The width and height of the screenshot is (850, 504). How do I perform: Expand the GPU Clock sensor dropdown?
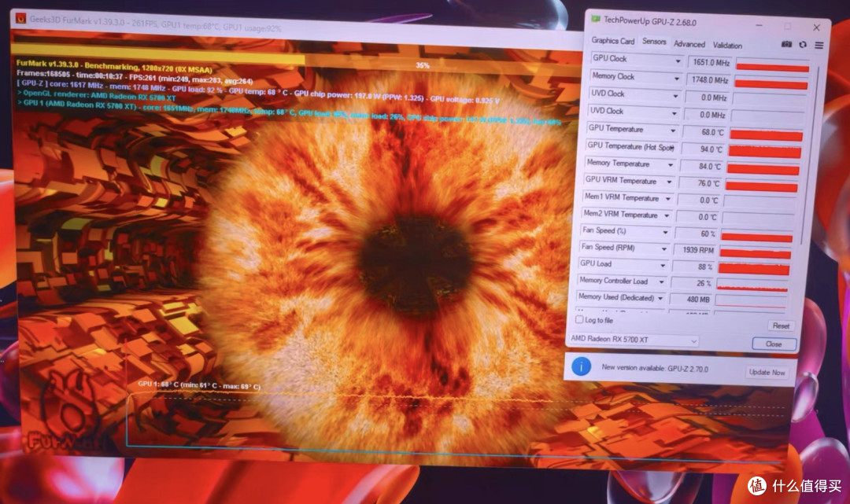click(x=678, y=61)
